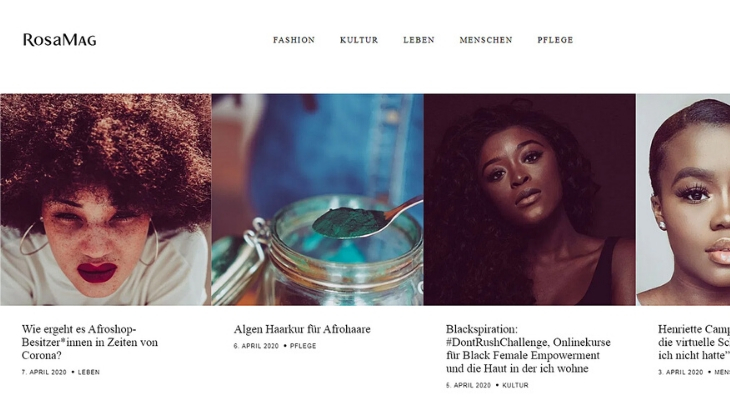Viewport: 730px width, 415px height.
Task: Click the portrait of the woman in a black top
Action: (530, 200)
